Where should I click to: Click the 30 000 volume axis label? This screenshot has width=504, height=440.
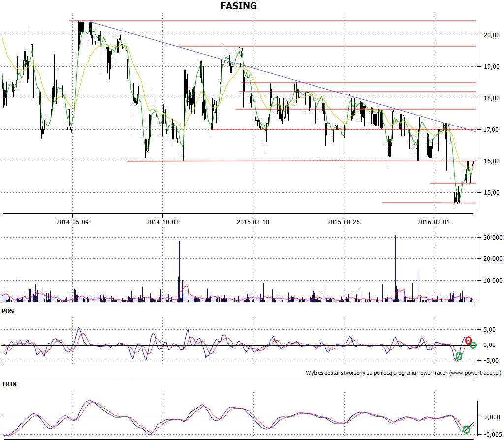(x=493, y=238)
